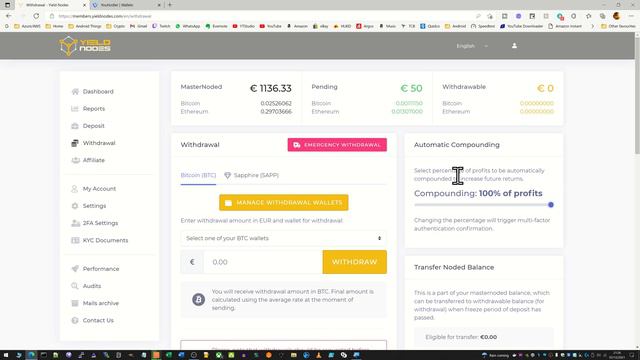Viewport: 640px width, 360px height.
Task: Click the My Account user icon
Action: (75, 189)
